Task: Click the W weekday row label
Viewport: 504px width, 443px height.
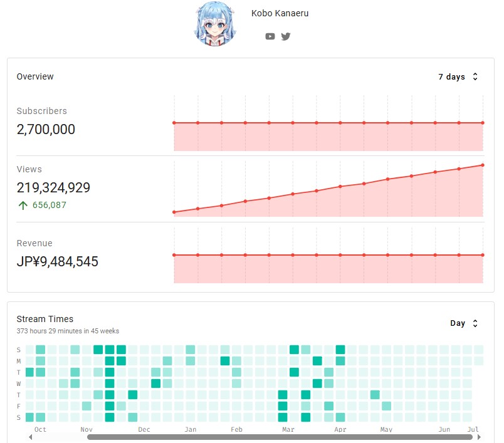Action: pyautogui.click(x=19, y=383)
